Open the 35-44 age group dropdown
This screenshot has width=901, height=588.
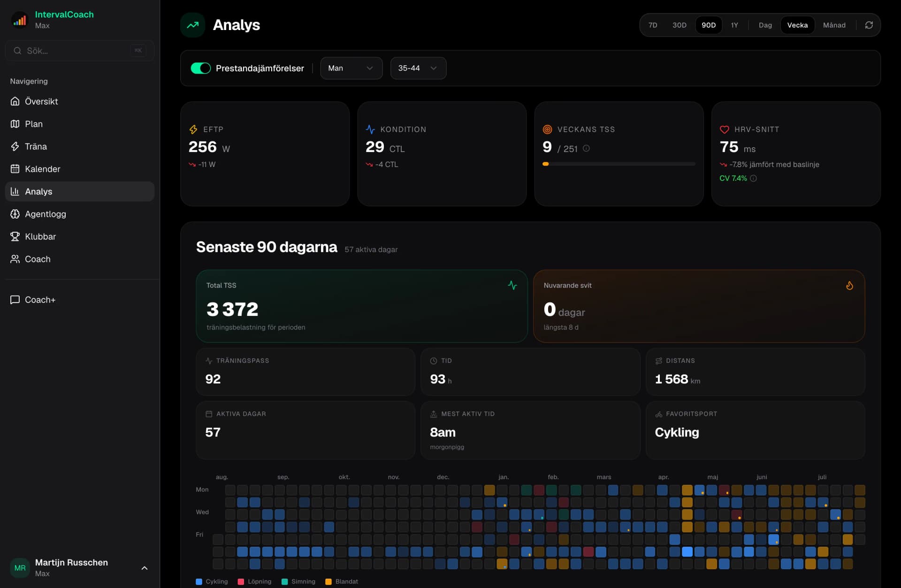(418, 69)
